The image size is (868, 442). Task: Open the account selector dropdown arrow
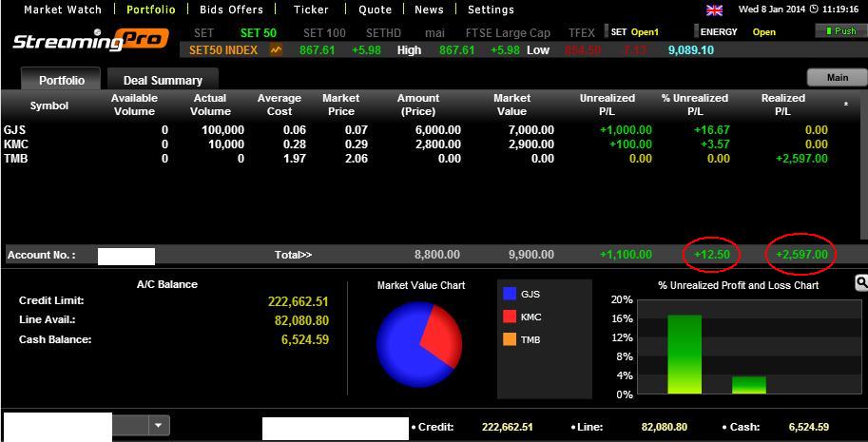[159, 426]
